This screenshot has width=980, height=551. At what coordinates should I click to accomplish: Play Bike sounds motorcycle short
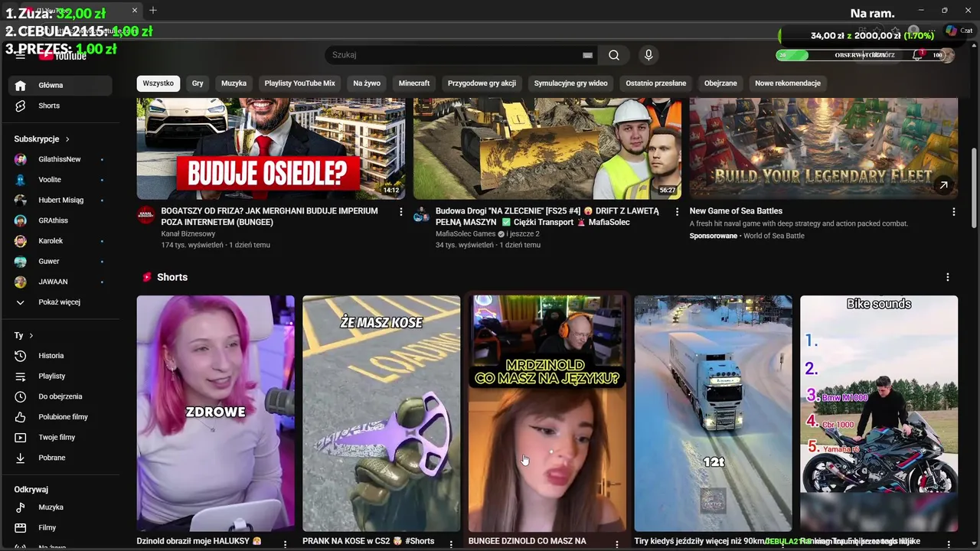pos(879,413)
